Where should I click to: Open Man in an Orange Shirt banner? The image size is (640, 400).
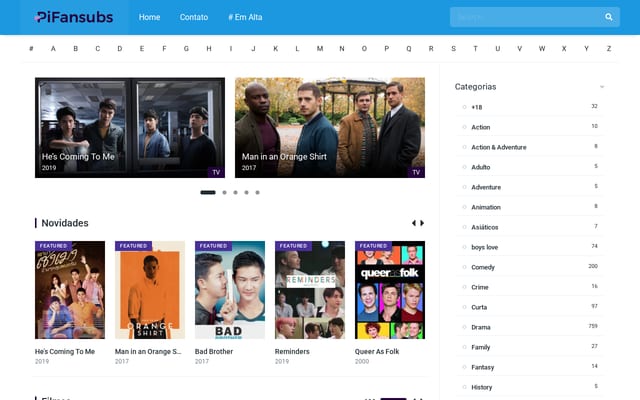point(330,127)
